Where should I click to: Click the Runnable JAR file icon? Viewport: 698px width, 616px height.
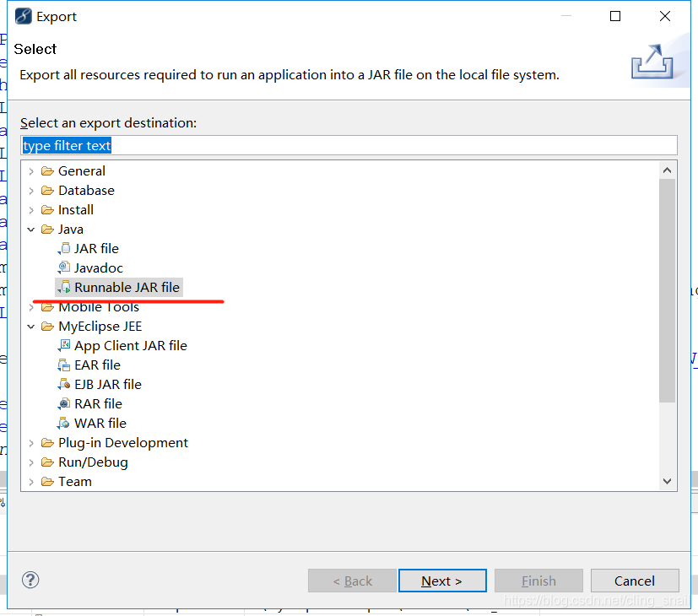pyautogui.click(x=64, y=288)
